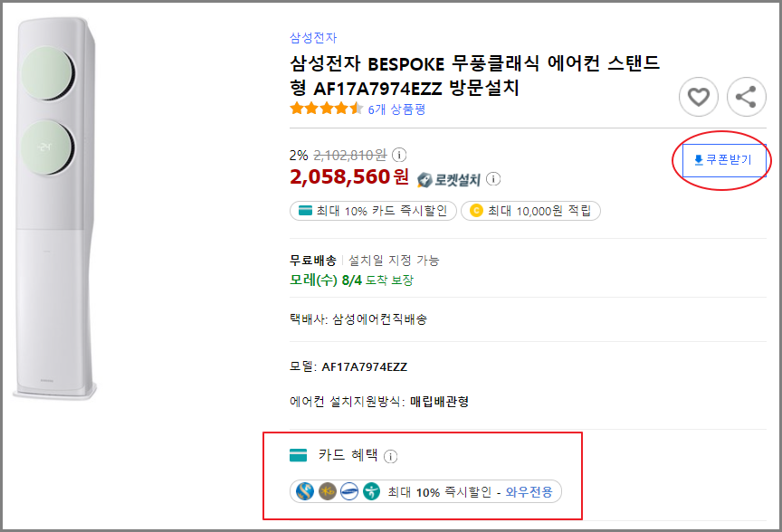Click 택배사: 삼성에어컨직배송 text
The image size is (782, 532).
point(358,319)
